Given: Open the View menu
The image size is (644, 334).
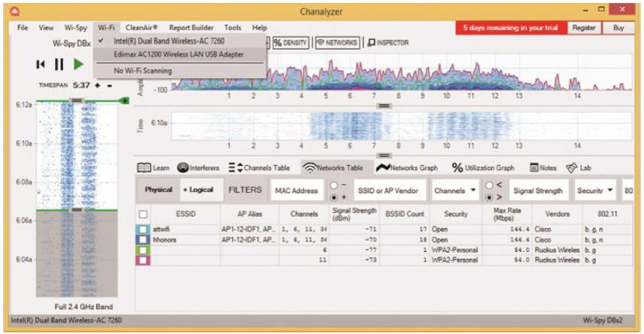Looking at the screenshot, I should click(x=46, y=28).
